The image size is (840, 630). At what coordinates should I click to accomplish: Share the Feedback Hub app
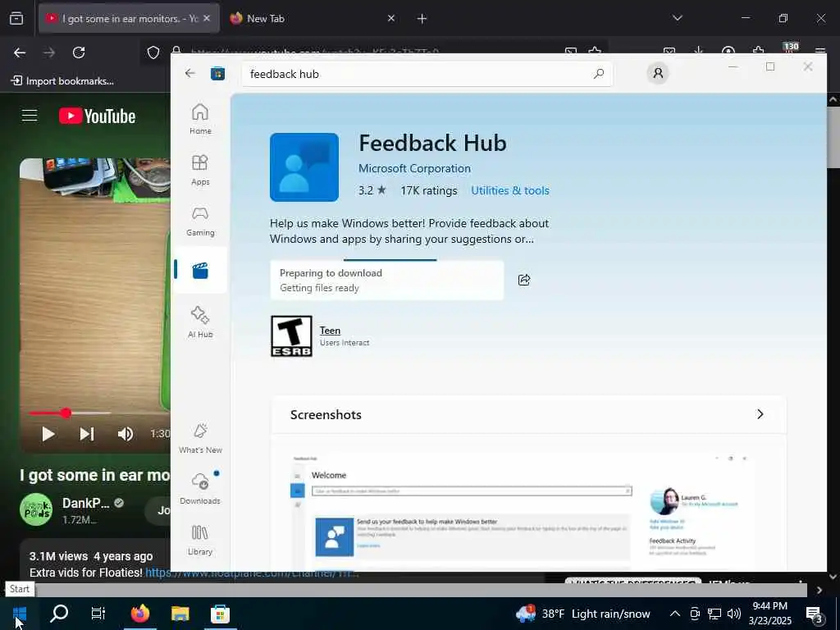point(524,280)
